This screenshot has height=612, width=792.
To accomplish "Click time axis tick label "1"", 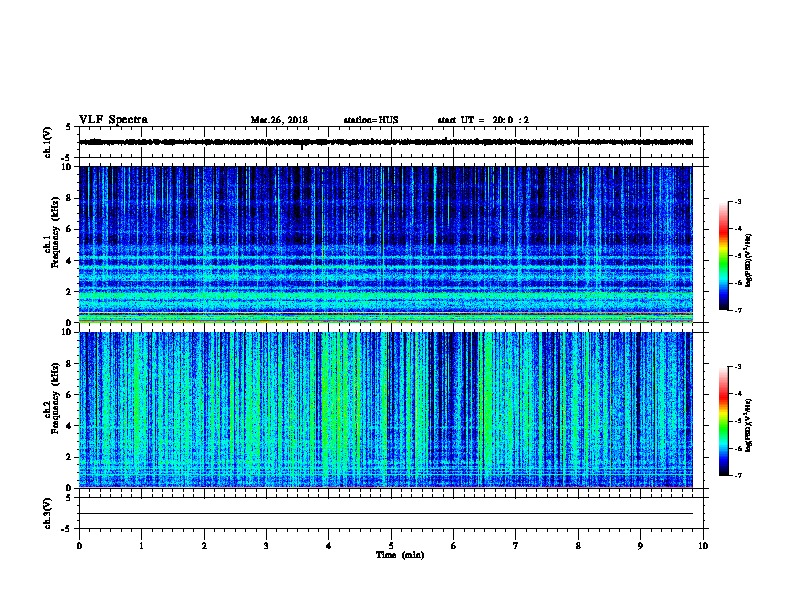I will [141, 546].
